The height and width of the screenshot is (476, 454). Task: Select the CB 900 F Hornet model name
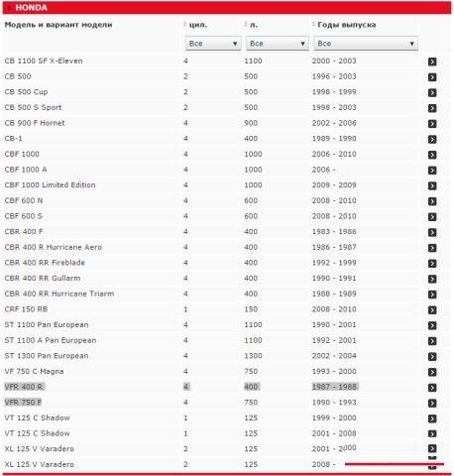[x=35, y=123]
